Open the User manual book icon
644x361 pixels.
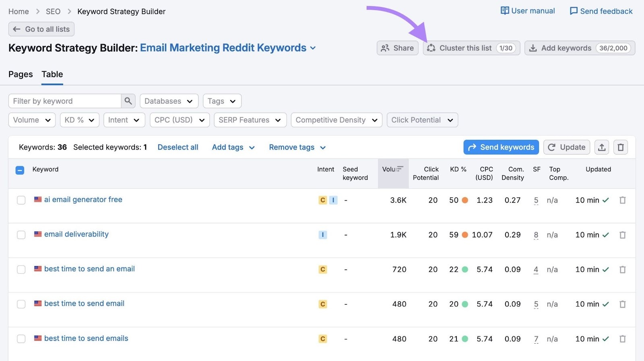point(504,11)
